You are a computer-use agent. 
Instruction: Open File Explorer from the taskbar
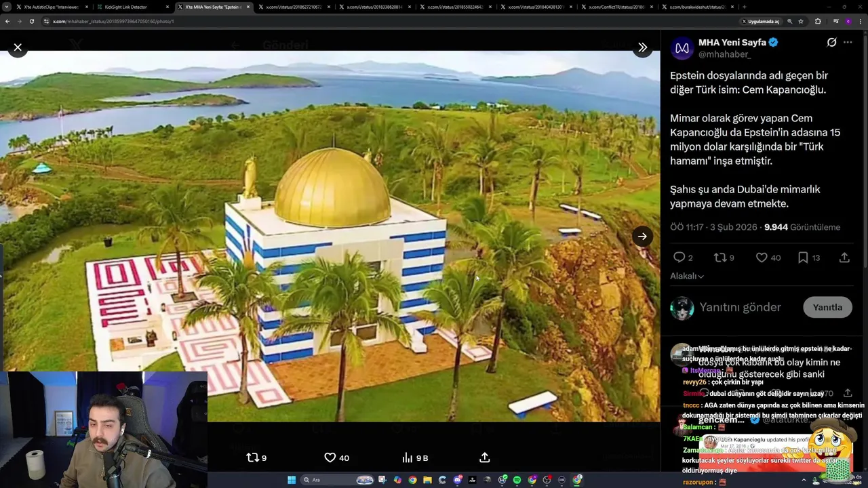(x=427, y=480)
